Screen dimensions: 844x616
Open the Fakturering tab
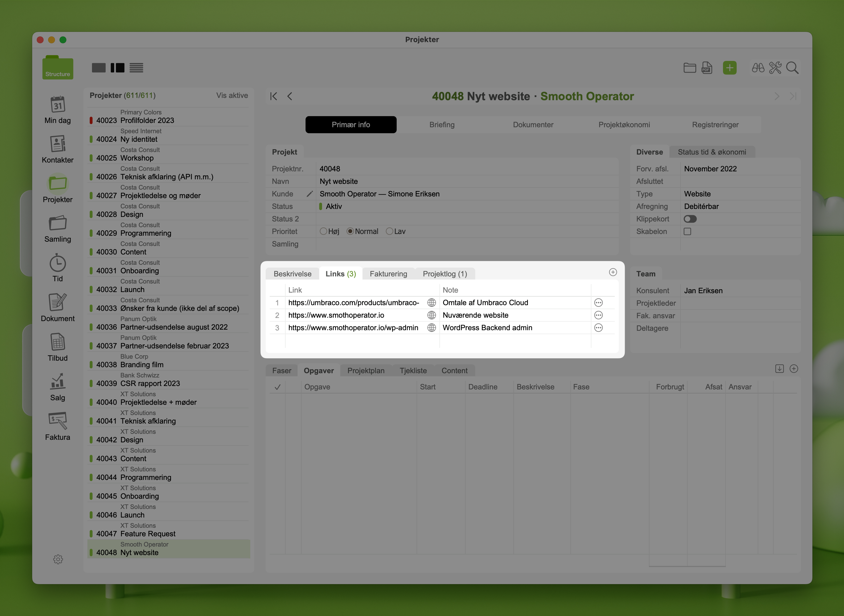click(x=388, y=274)
